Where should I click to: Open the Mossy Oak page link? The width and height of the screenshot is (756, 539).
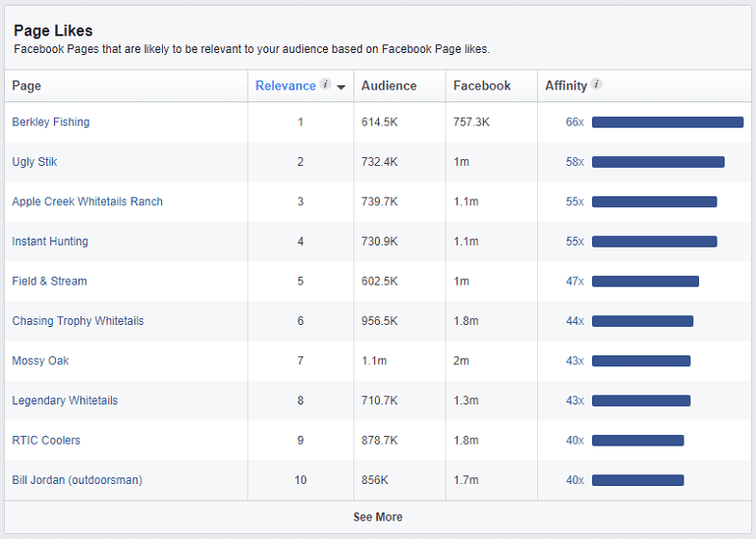[40, 360]
